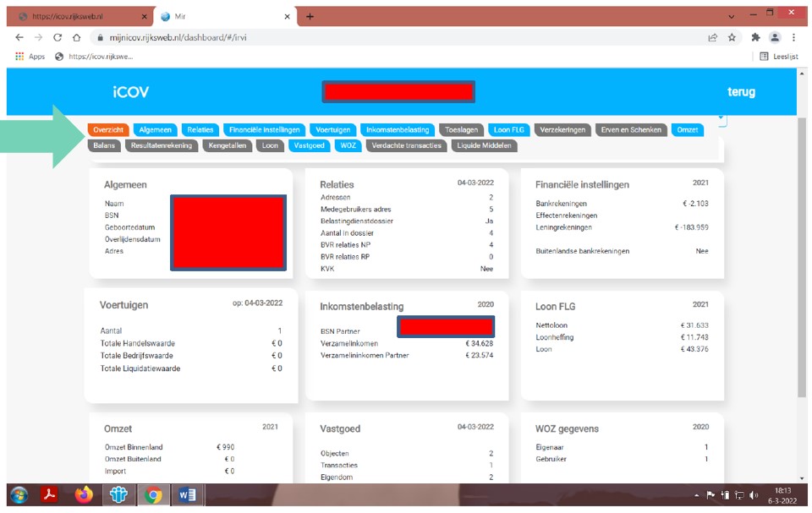Click the Chrome profile avatar icon

pos(775,38)
